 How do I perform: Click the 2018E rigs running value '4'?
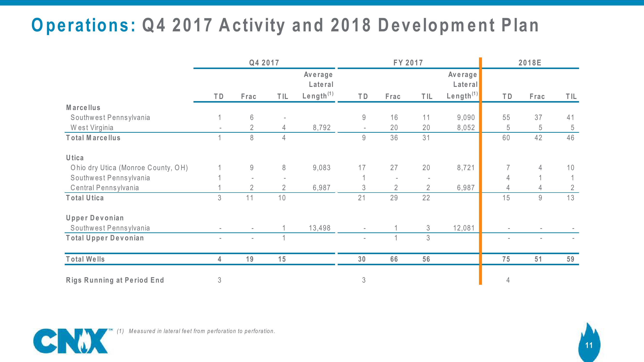pyautogui.click(x=508, y=280)
